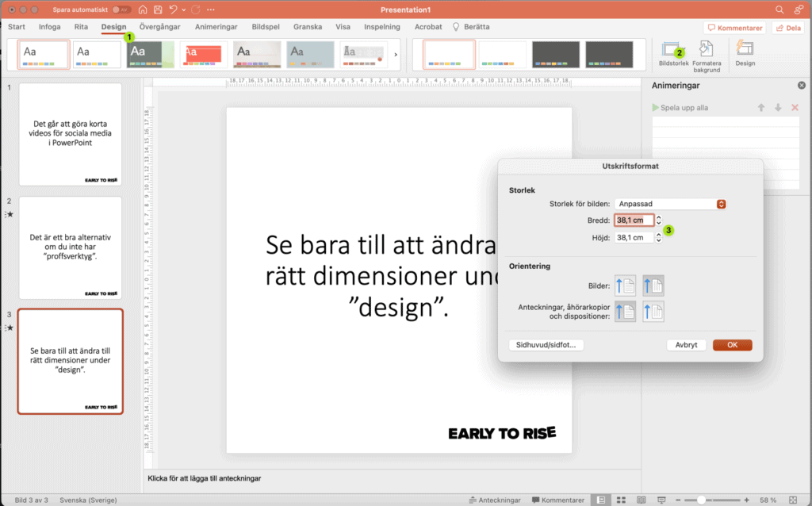
Task: Open the Bildstorlek slide size menu
Action: 674,54
